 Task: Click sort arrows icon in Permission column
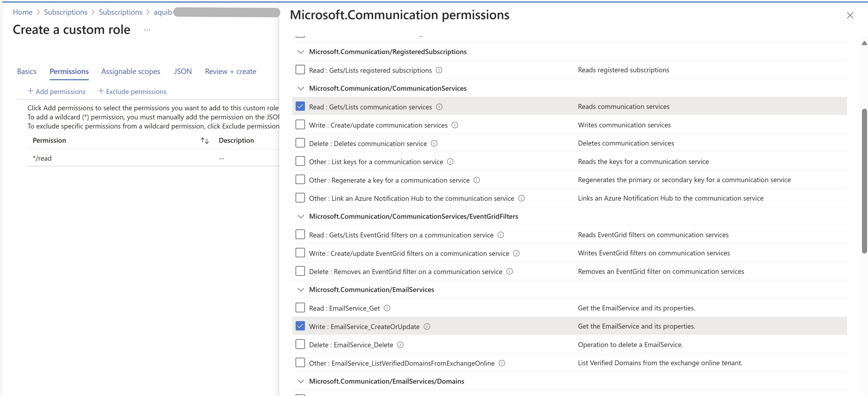pos(205,140)
